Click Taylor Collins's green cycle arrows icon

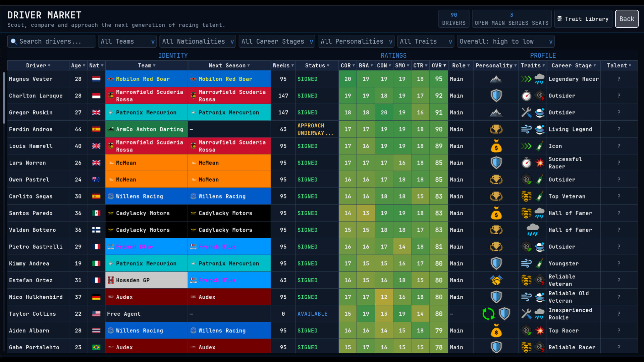click(x=488, y=314)
